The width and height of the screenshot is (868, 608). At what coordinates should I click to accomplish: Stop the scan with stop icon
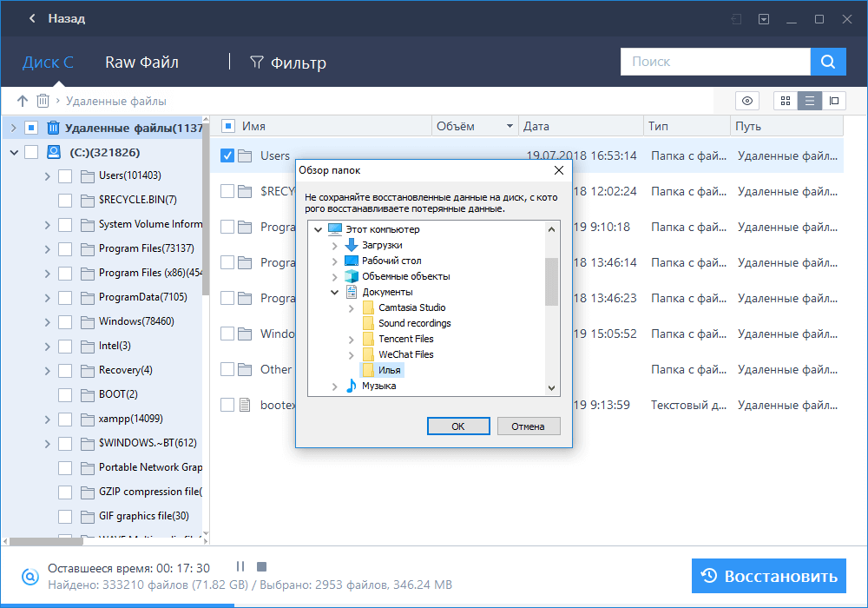coord(261,566)
